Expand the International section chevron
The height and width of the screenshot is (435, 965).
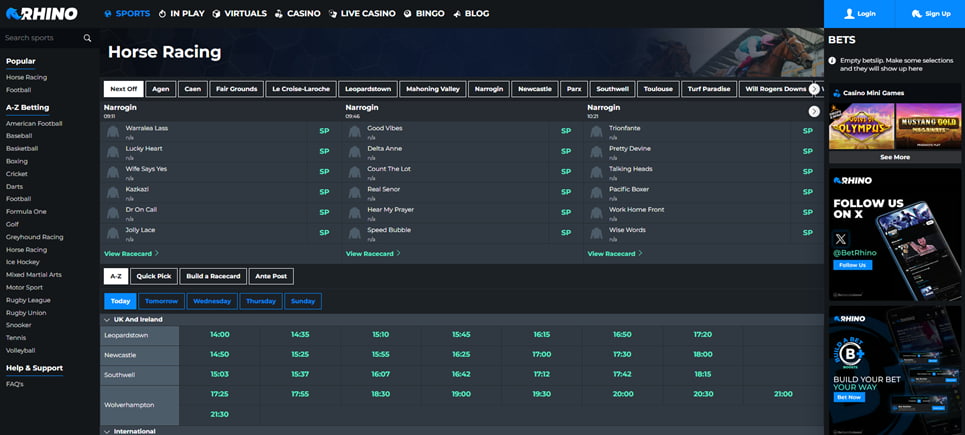[107, 431]
